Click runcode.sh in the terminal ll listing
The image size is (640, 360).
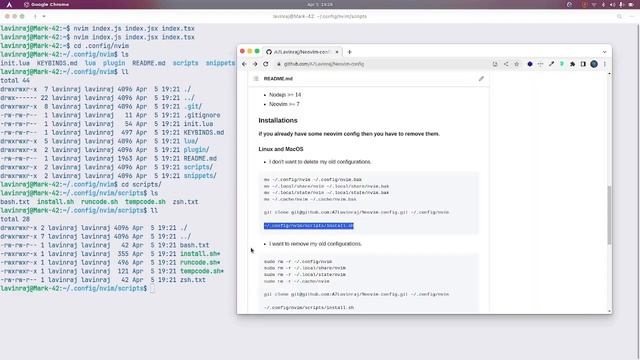200,262
